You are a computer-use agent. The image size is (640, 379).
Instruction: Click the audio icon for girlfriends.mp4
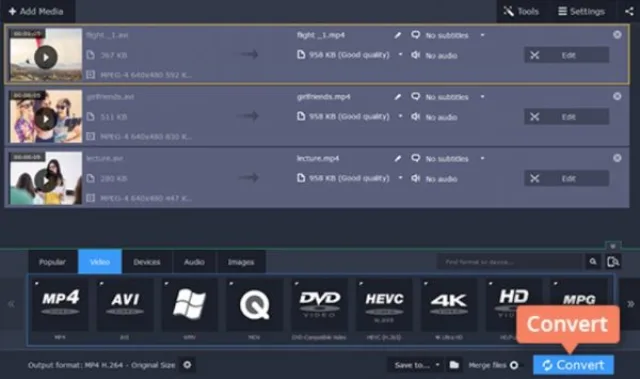[x=416, y=117]
